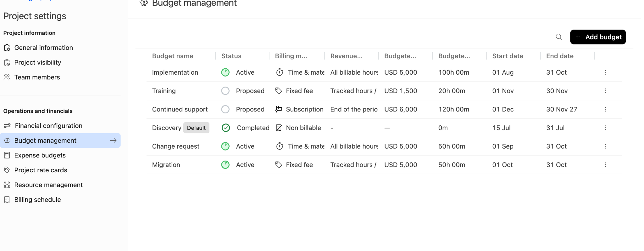Click the Training fixed fee tag icon
The height and width of the screenshot is (251, 644).
click(x=279, y=91)
